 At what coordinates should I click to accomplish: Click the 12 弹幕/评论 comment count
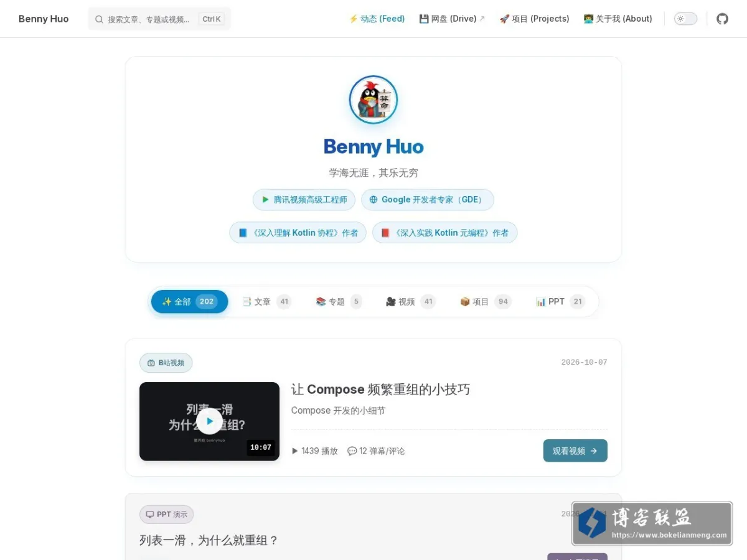pos(376,451)
